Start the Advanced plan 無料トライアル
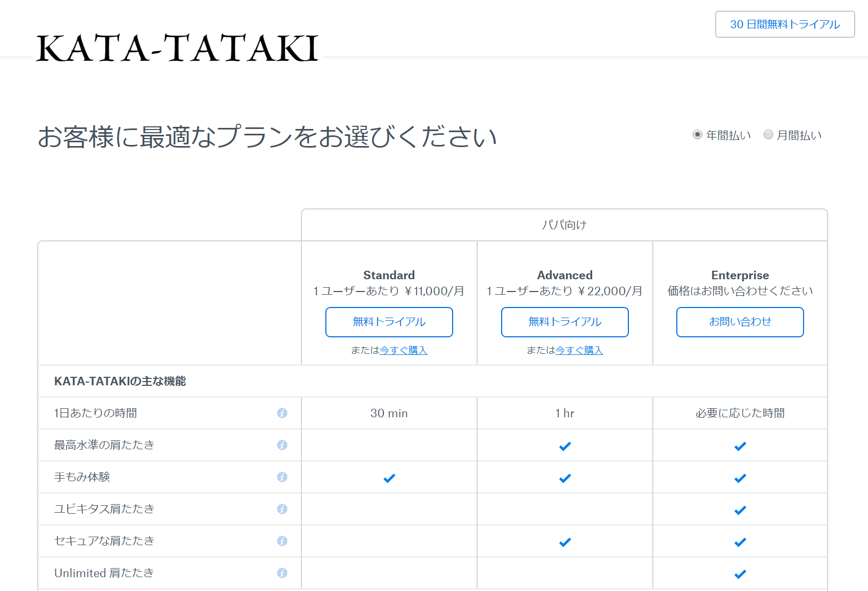Viewport: 868px width, 591px height. [x=565, y=322]
